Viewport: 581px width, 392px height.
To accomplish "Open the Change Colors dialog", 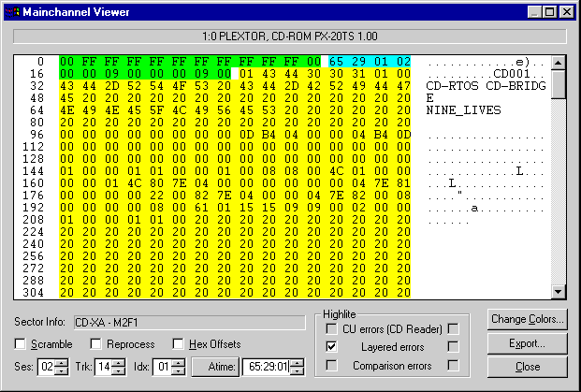I will pos(528,319).
